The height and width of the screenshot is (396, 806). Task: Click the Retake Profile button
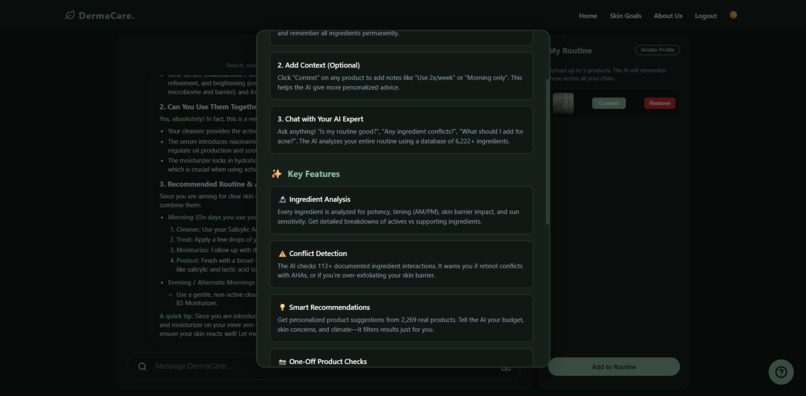(657, 50)
